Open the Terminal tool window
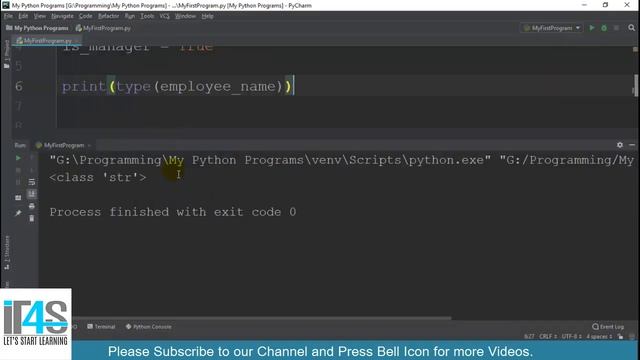This screenshot has height=360, width=640. (101, 327)
